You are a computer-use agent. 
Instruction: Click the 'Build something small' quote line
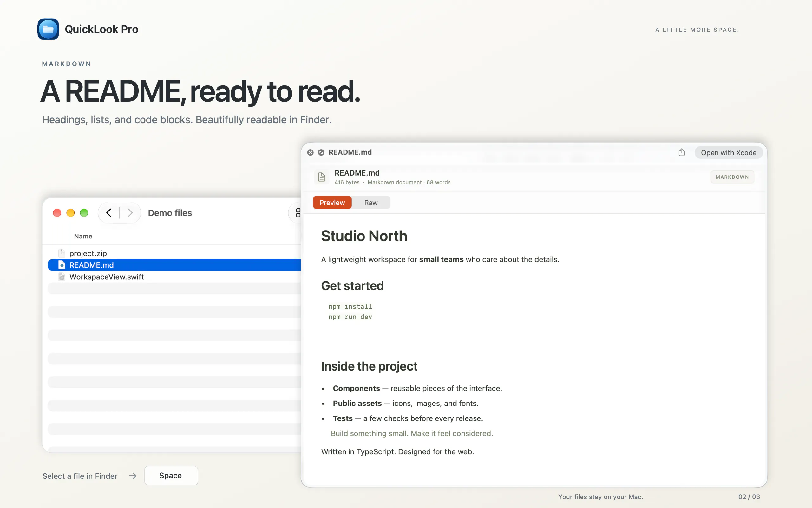click(x=412, y=433)
